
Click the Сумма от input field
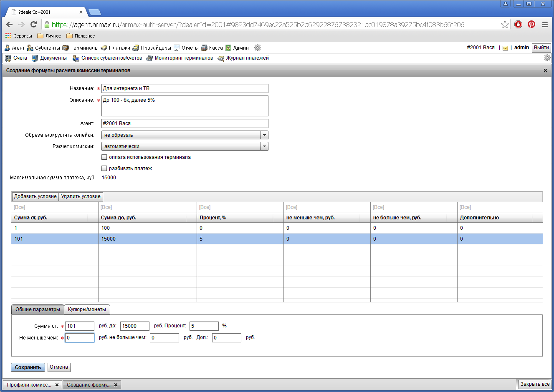point(80,326)
